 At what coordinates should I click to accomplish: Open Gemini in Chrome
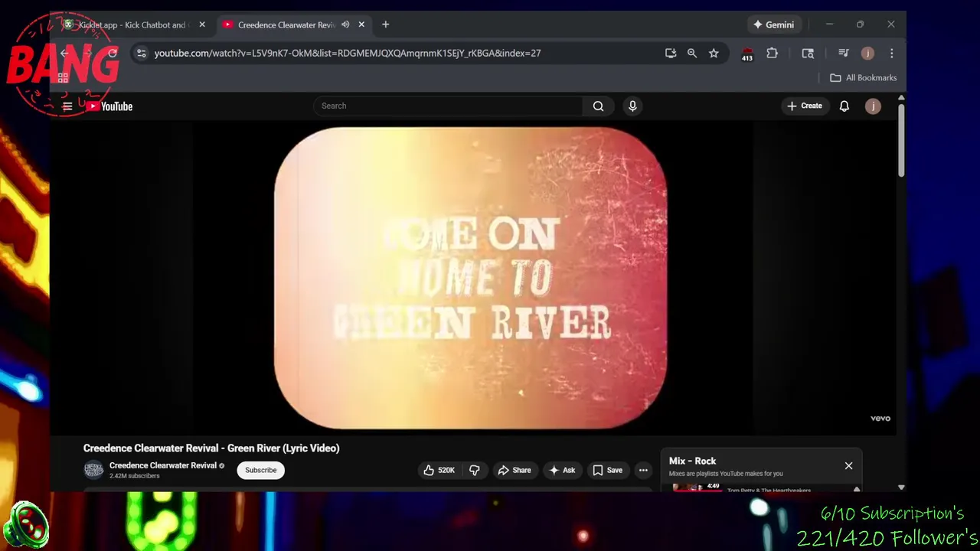pos(773,24)
